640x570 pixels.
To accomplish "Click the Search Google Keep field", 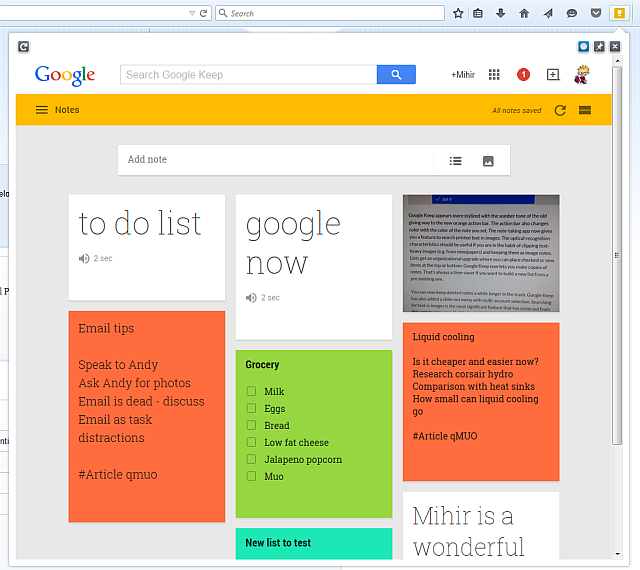I will (x=248, y=75).
